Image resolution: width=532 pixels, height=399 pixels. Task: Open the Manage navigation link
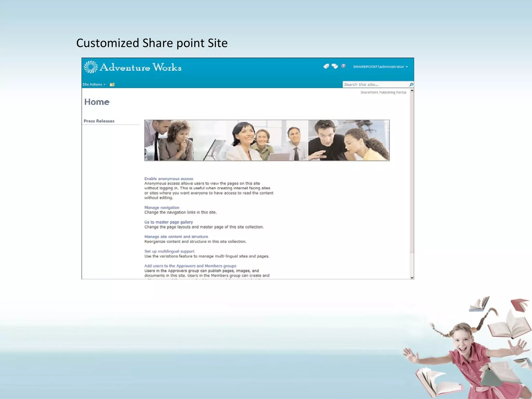(162, 208)
